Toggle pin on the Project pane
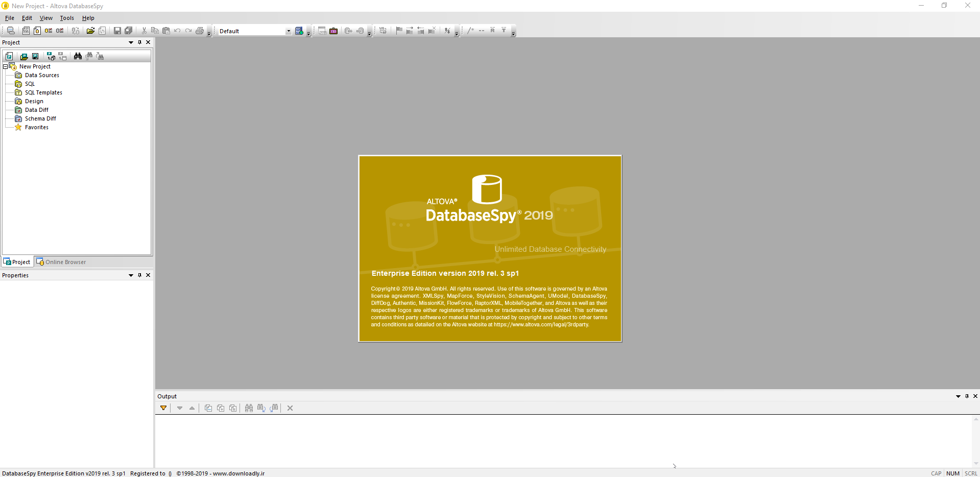This screenshot has width=980, height=477. [139, 42]
